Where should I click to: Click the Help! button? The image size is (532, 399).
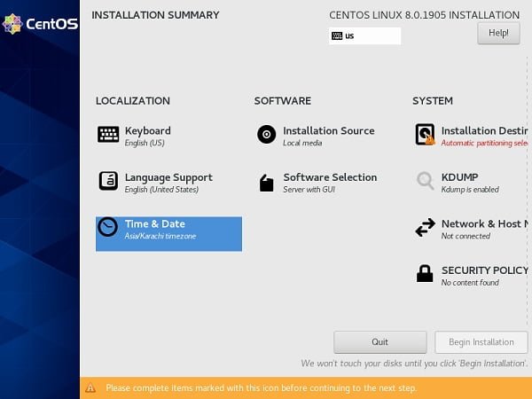pyautogui.click(x=498, y=33)
